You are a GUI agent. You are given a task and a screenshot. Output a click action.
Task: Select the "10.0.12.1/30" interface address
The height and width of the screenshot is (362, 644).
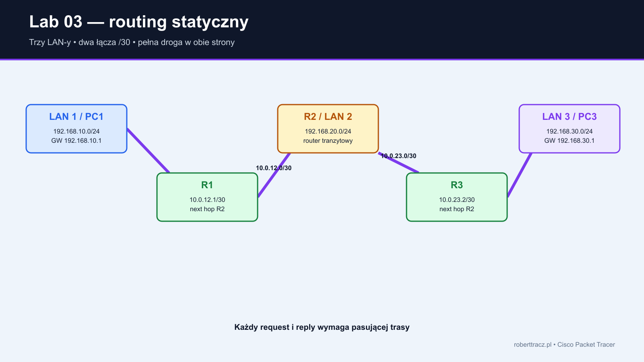coord(207,200)
